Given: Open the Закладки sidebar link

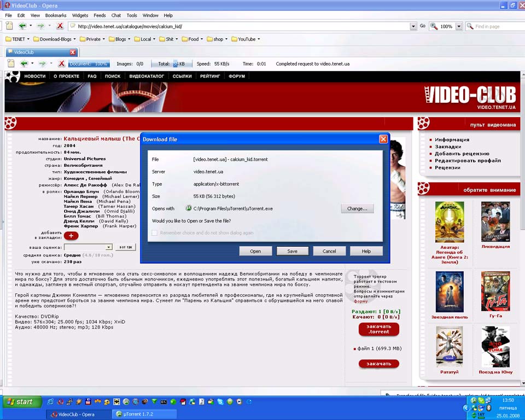Looking at the screenshot, I should pyautogui.click(x=448, y=147).
